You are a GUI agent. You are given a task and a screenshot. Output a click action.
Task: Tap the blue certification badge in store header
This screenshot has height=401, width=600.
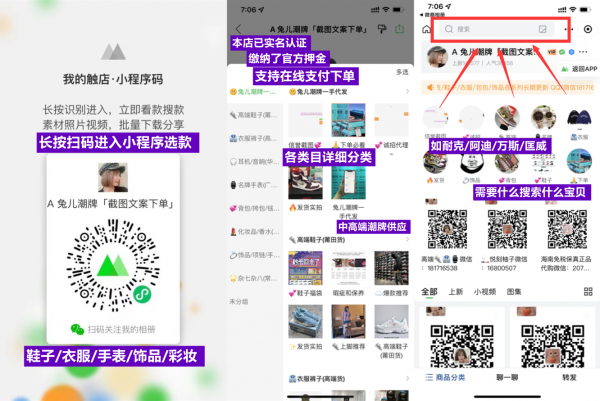(x=571, y=52)
